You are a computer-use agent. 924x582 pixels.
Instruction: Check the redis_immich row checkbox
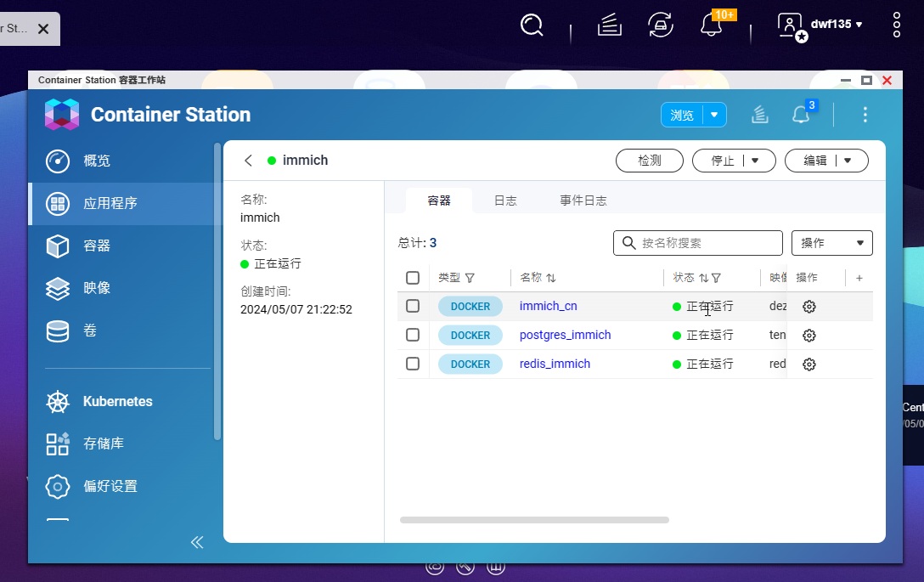[x=413, y=364]
